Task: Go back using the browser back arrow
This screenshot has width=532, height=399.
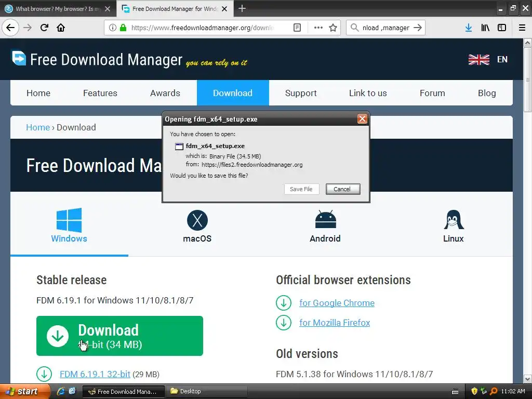Action: point(10,28)
